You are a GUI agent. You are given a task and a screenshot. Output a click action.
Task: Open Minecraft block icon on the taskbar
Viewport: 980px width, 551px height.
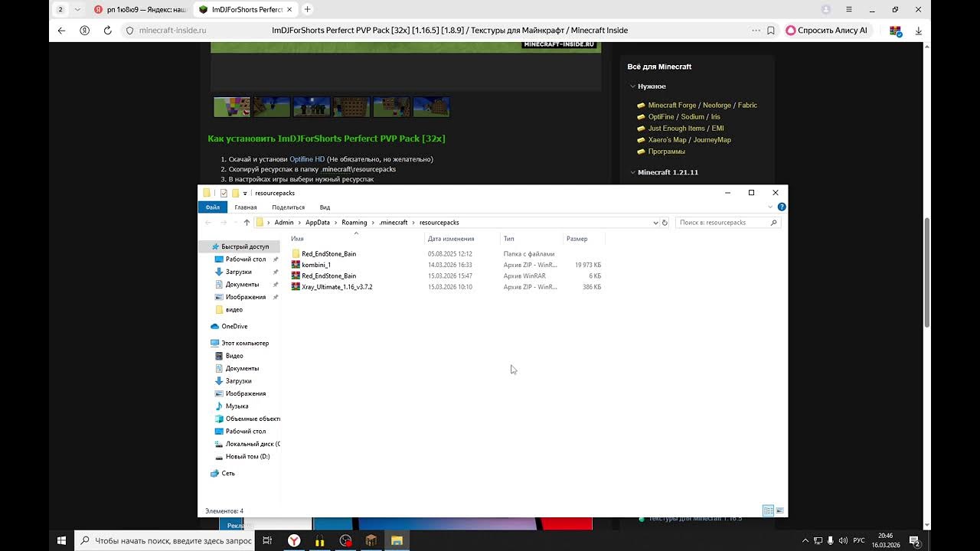click(371, 540)
